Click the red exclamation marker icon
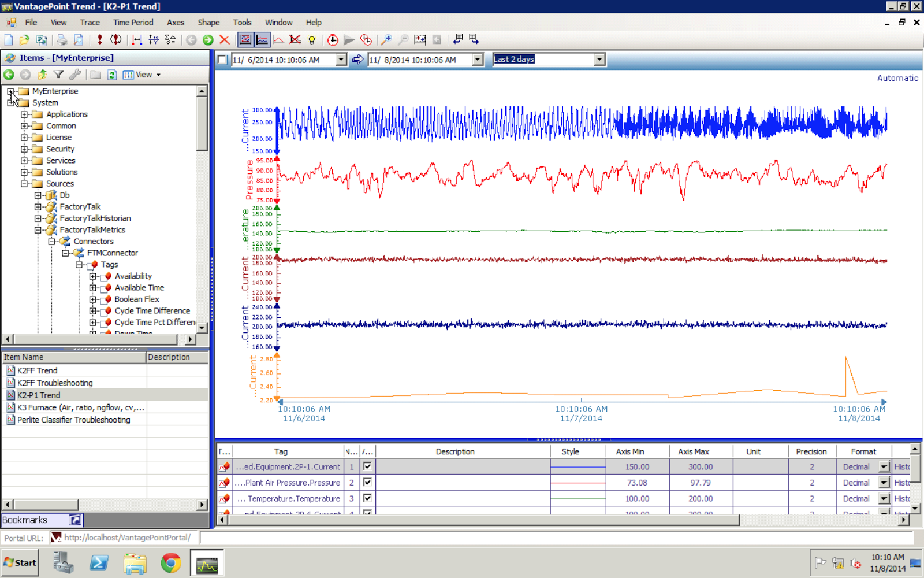This screenshot has width=924, height=578. click(x=100, y=40)
